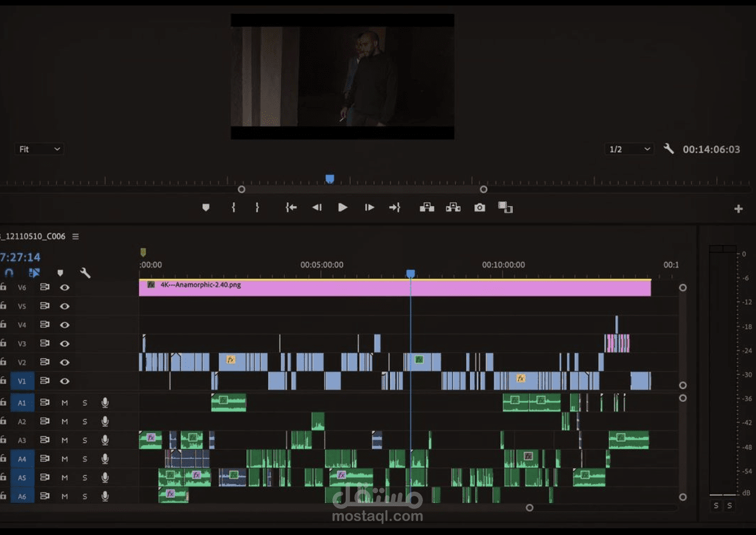Screen dimensions: 756x535
Task: Toggle track targeting for A4
Action: click(x=22, y=459)
